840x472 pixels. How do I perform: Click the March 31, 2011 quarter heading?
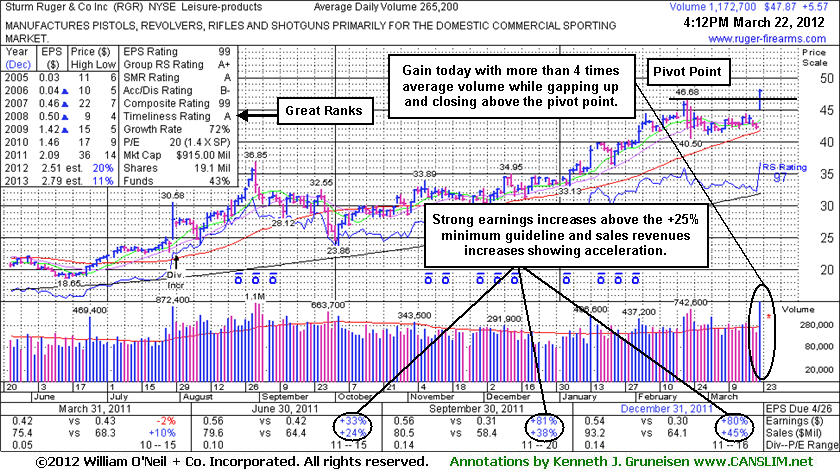95,409
